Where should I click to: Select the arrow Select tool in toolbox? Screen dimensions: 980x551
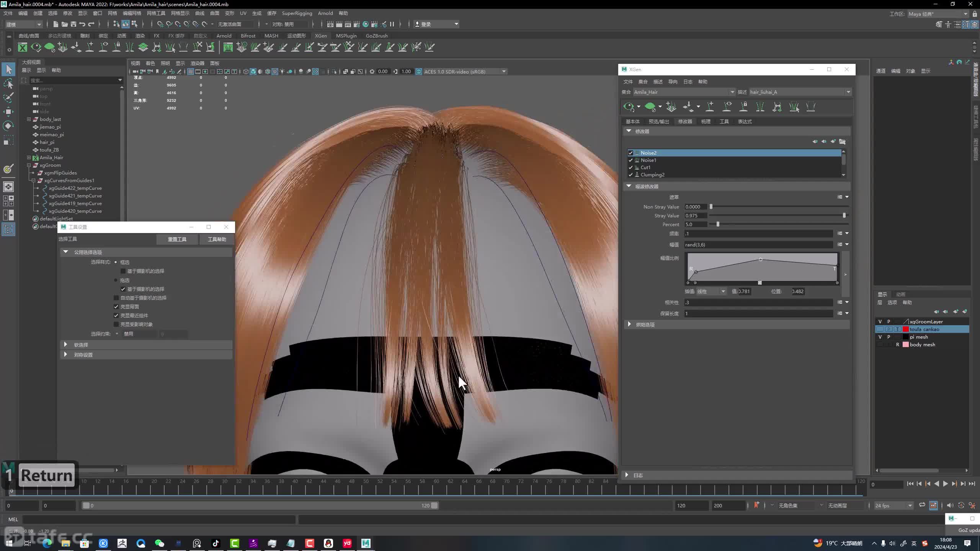coord(9,69)
